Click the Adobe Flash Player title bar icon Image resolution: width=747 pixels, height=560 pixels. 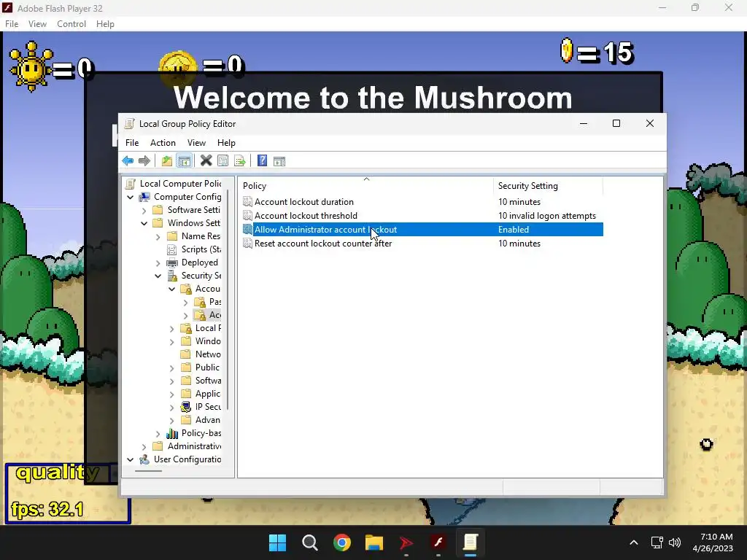7,8
